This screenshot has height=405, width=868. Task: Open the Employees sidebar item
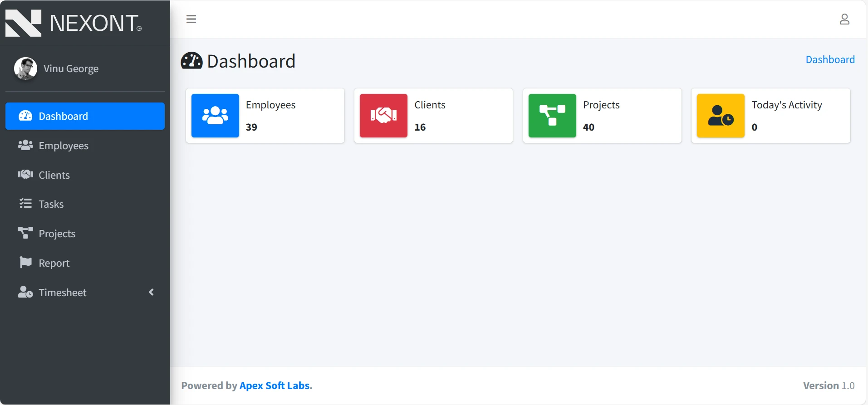coord(85,146)
